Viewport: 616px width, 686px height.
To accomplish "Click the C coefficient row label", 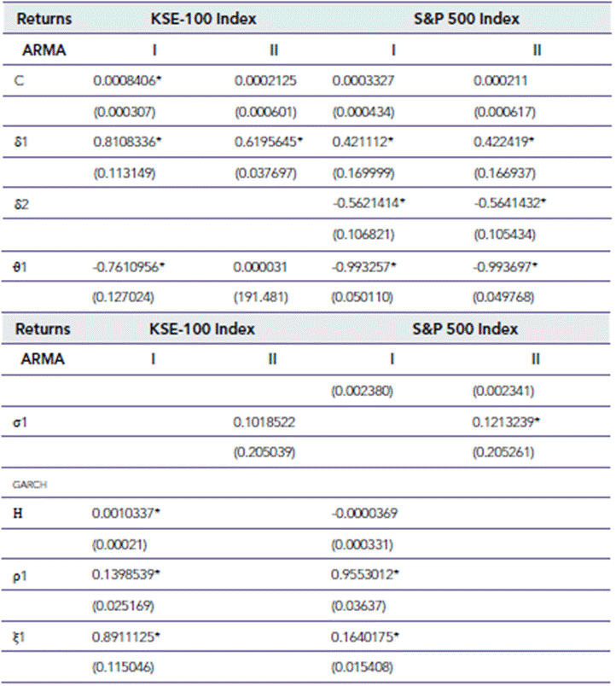I will 20,81.
